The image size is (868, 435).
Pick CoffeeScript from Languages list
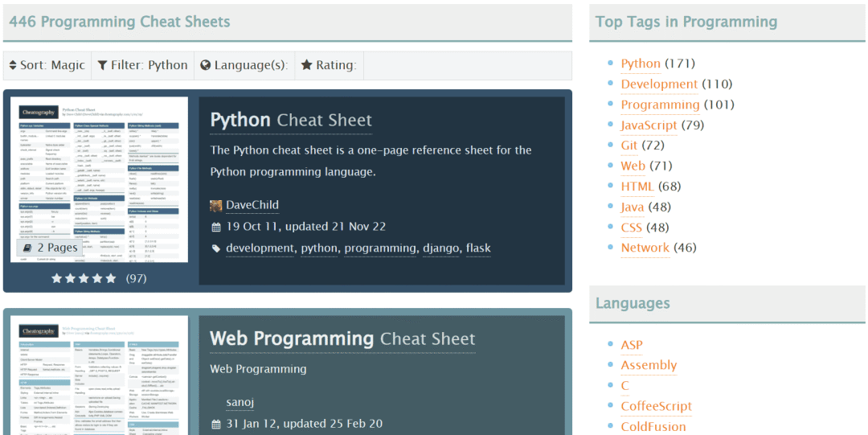pyautogui.click(x=656, y=406)
